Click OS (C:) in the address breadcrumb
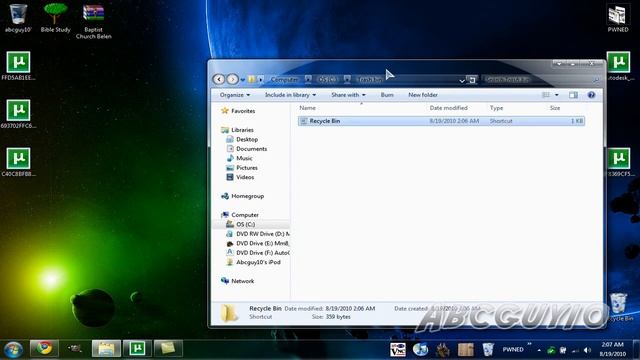This screenshot has height=360, width=640. [327, 79]
